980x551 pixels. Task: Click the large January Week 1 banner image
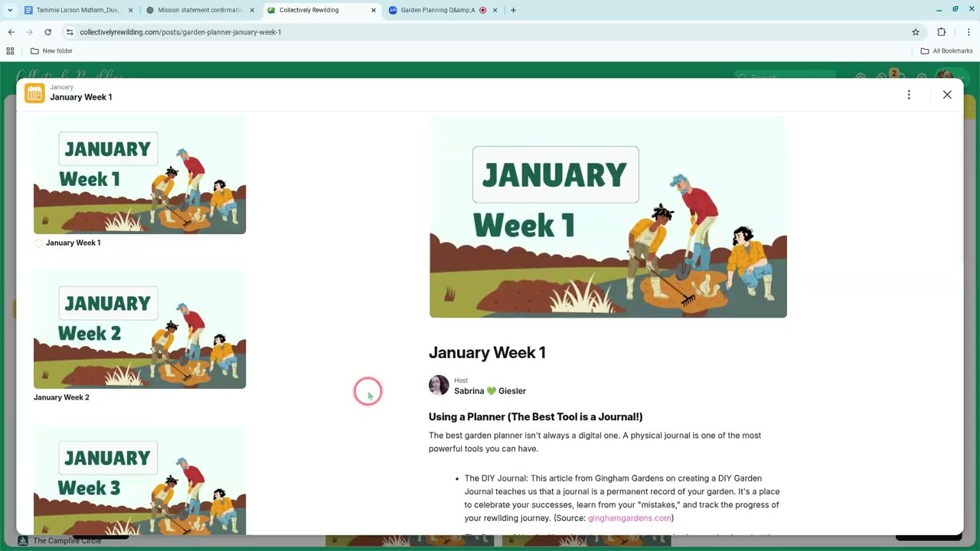click(x=608, y=217)
